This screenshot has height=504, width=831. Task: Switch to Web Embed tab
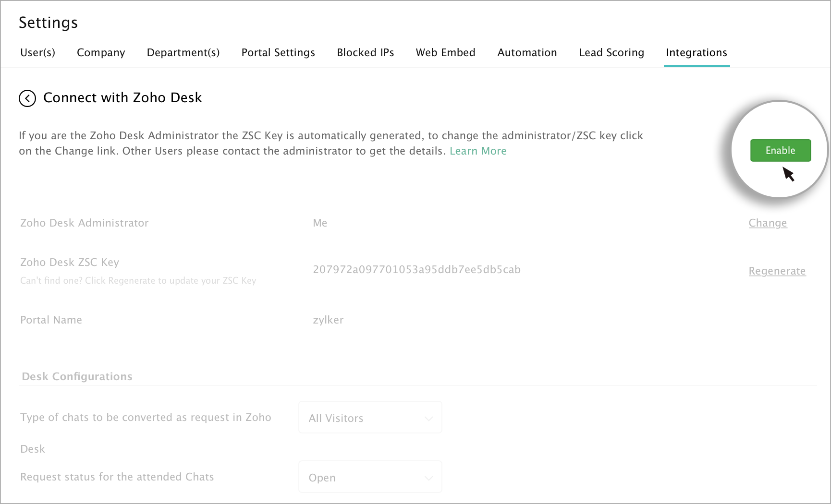tap(445, 53)
